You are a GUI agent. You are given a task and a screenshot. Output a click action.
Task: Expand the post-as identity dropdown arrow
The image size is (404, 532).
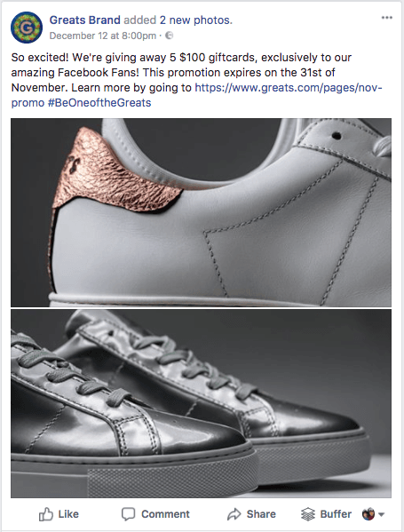pos(381,514)
